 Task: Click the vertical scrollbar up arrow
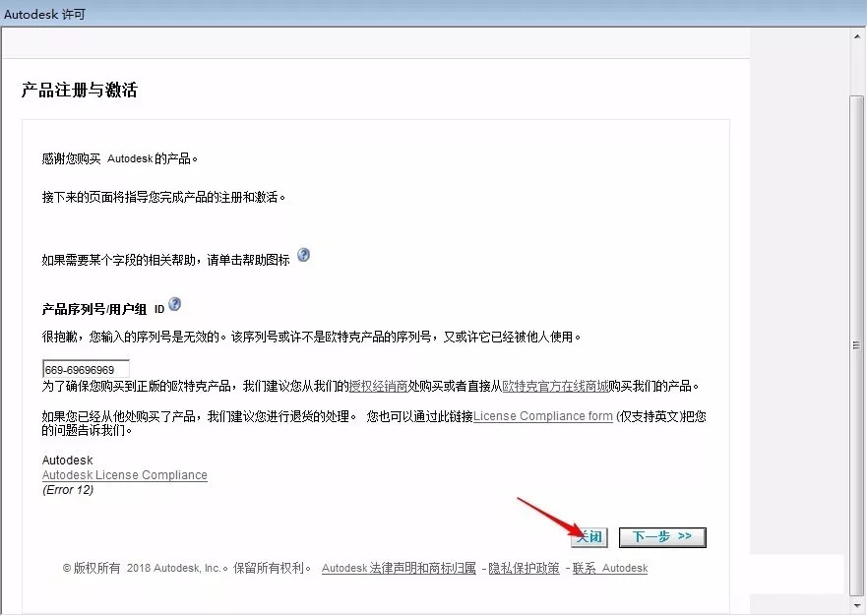[x=856, y=36]
